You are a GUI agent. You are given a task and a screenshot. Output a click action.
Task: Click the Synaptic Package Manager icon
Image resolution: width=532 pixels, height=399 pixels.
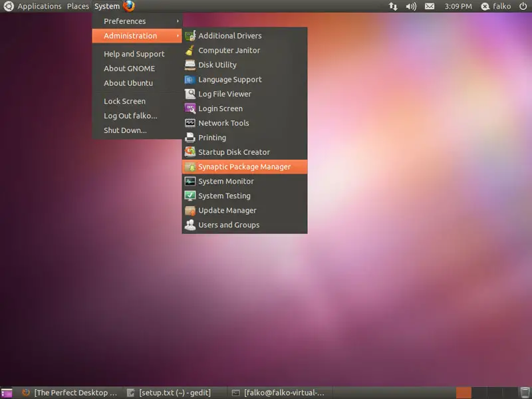[190, 167]
